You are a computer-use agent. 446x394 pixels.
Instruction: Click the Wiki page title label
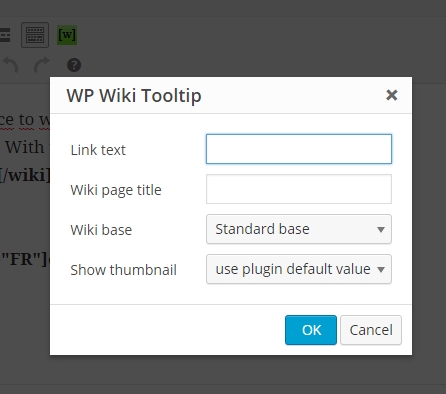tap(116, 190)
